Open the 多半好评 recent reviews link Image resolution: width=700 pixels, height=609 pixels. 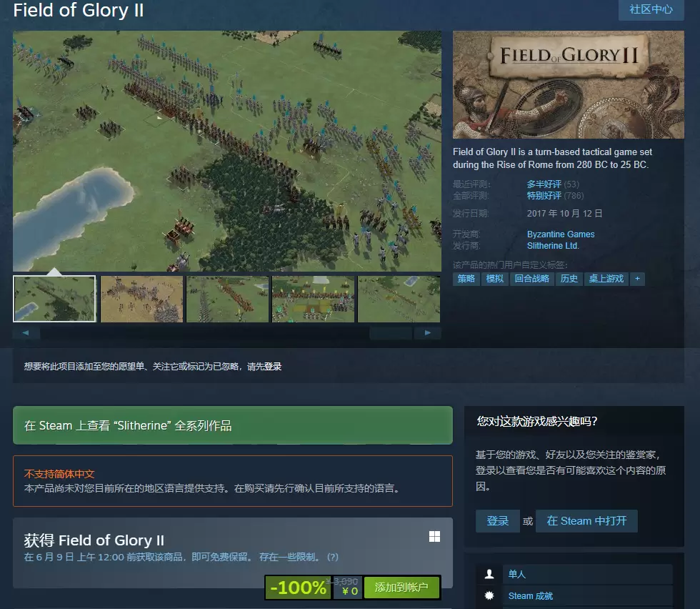(x=544, y=184)
